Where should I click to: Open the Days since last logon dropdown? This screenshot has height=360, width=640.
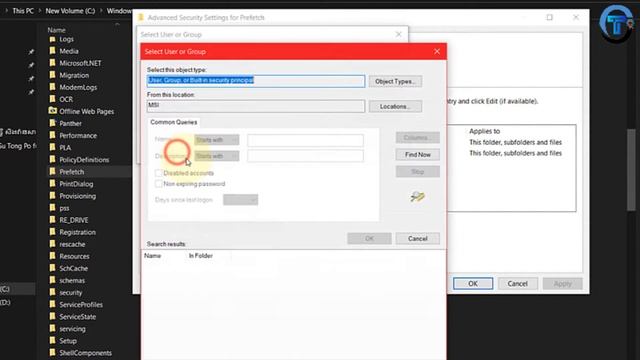coord(240,200)
